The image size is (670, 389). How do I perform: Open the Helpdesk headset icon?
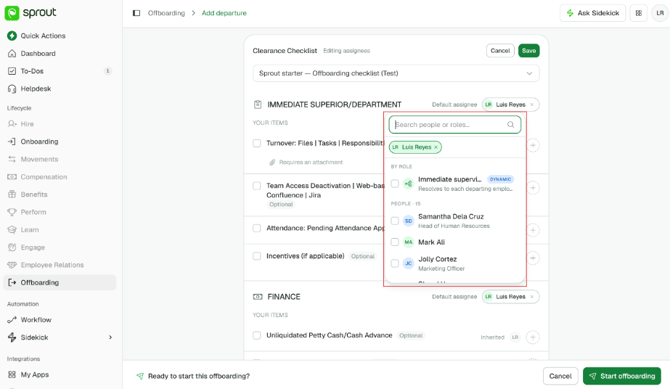coord(12,89)
